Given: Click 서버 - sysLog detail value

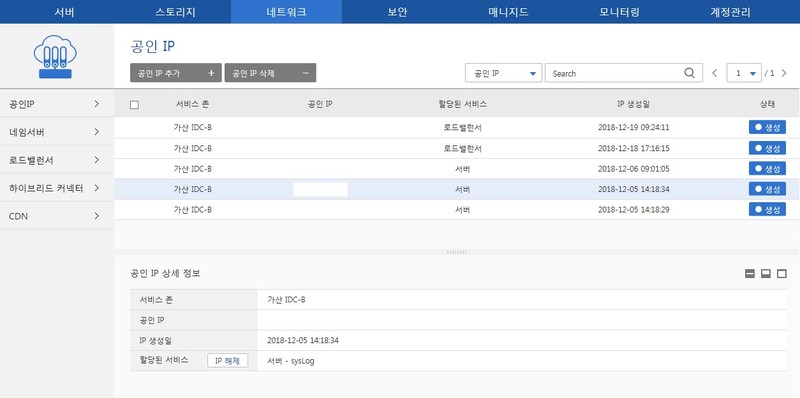Looking at the screenshot, I should 291,361.
